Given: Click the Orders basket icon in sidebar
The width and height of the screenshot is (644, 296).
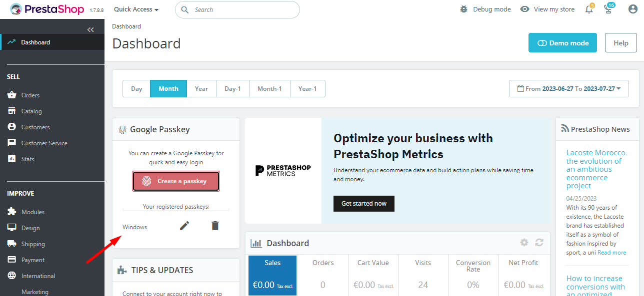Looking at the screenshot, I should tap(12, 95).
